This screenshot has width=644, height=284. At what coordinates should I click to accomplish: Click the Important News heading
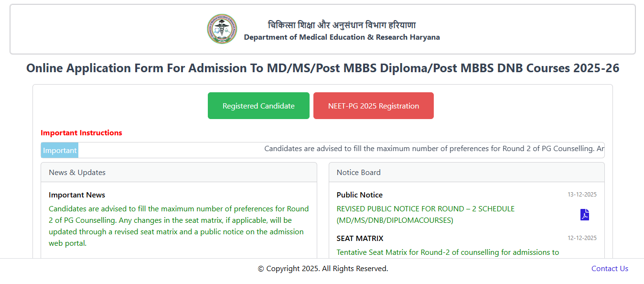[77, 195]
